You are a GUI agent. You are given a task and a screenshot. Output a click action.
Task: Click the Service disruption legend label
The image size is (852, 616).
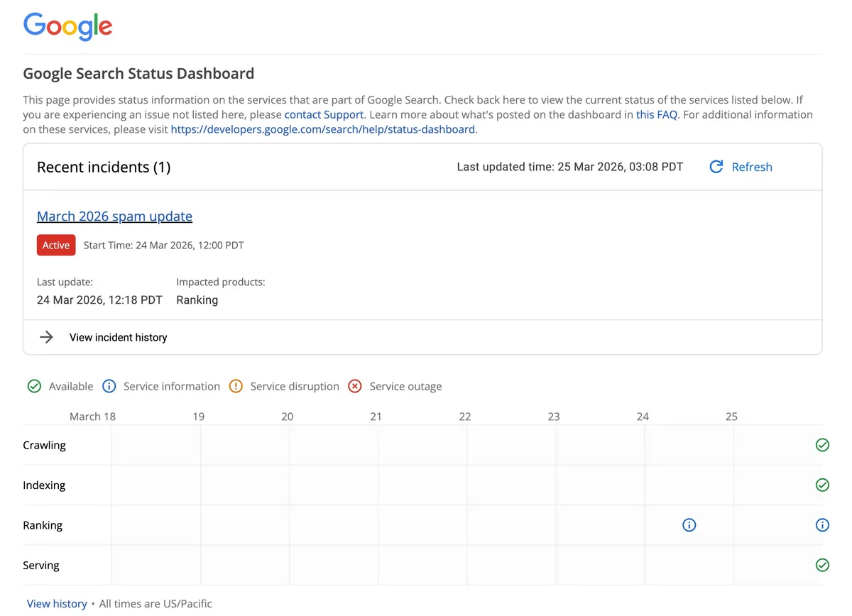[x=295, y=386]
